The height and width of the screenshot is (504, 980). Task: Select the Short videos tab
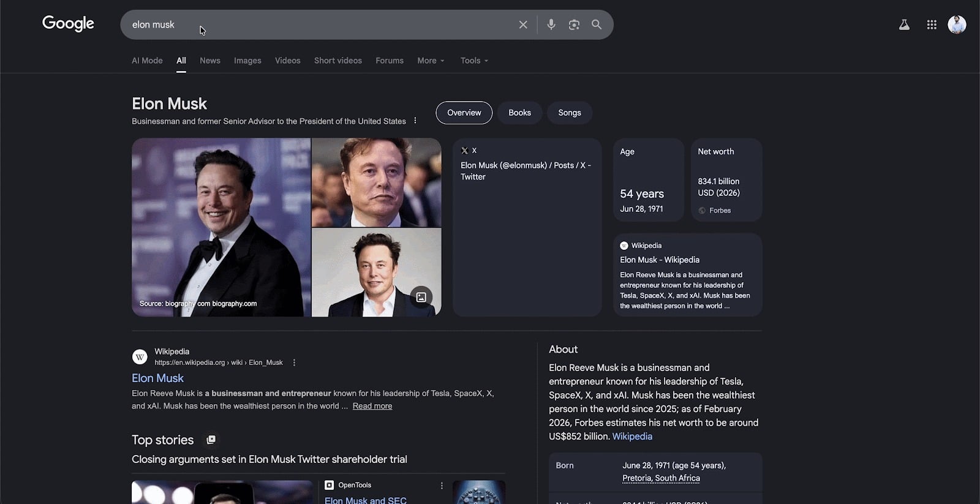[x=338, y=61]
